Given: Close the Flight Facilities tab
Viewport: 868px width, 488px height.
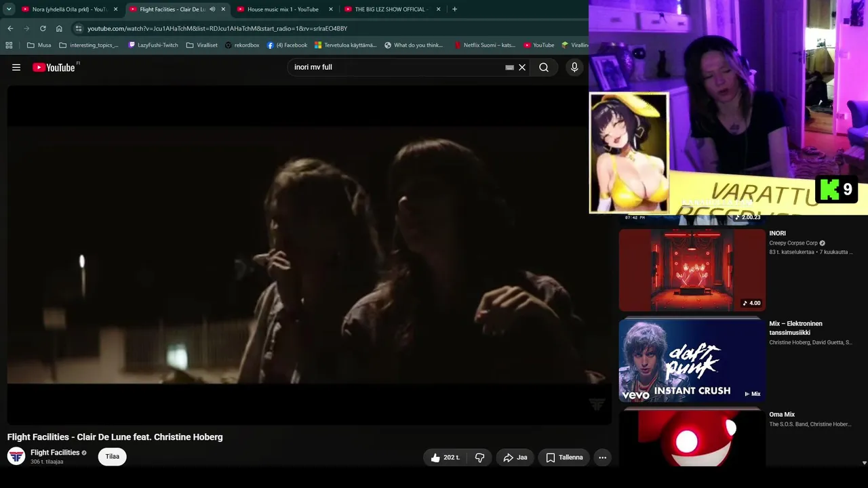Looking at the screenshot, I should 223,9.
